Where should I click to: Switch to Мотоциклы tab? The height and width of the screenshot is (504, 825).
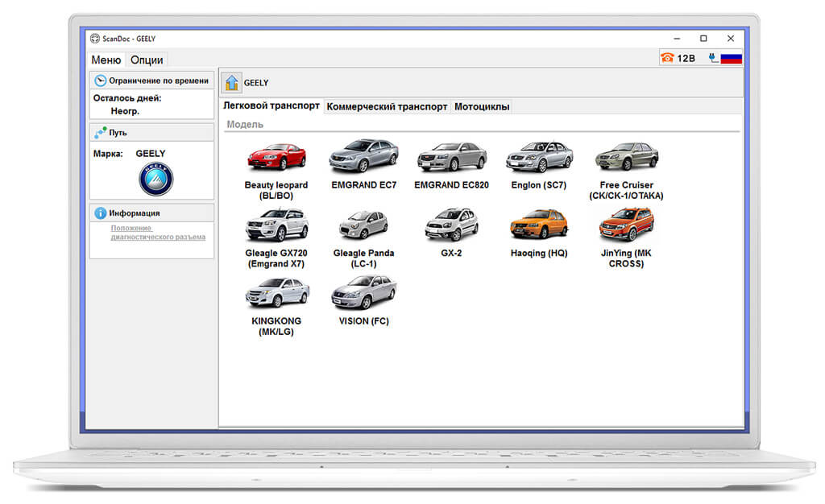coord(482,107)
